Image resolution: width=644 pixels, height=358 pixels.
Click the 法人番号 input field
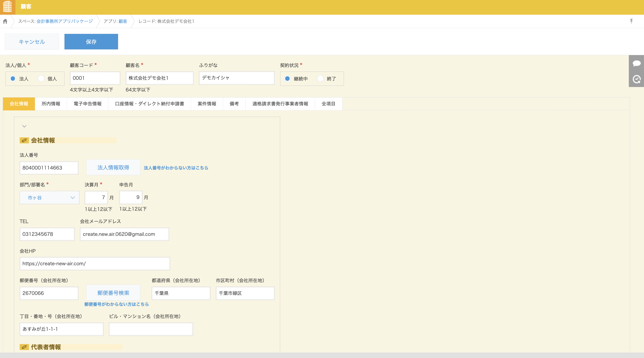pos(49,168)
